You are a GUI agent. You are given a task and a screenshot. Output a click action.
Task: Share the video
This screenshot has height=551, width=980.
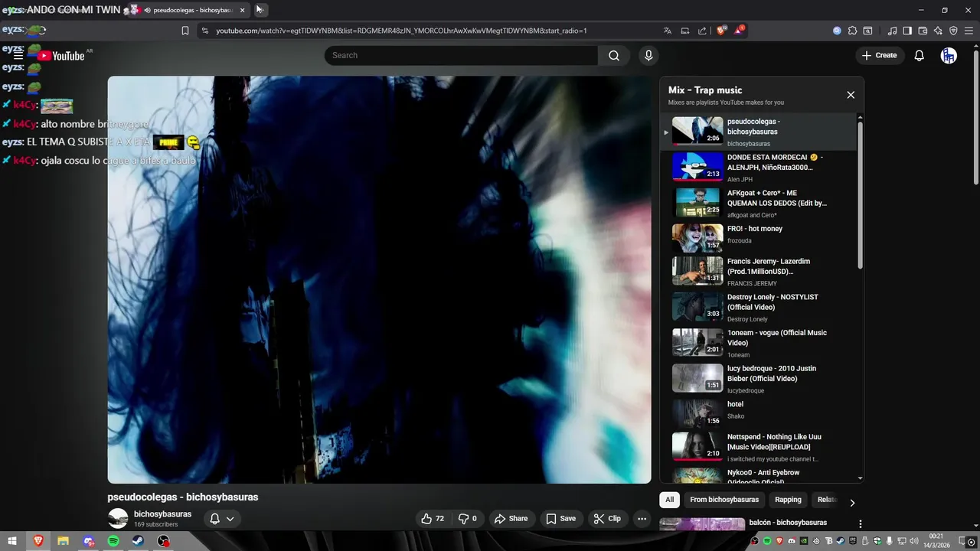point(511,518)
